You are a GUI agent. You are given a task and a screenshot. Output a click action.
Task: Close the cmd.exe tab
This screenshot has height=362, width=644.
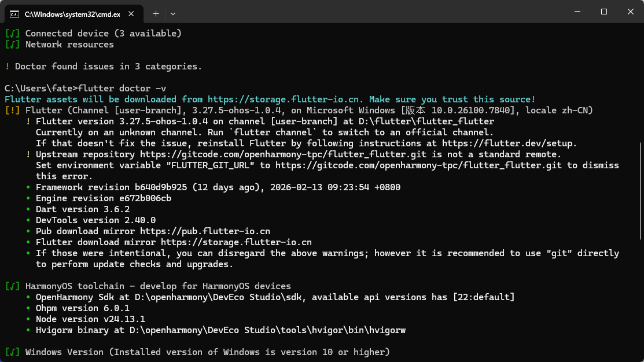tap(131, 14)
